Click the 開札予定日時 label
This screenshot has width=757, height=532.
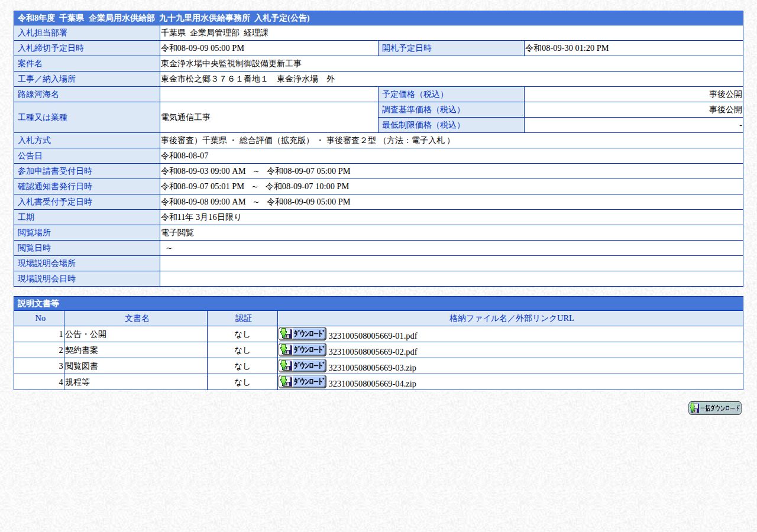tap(451, 48)
